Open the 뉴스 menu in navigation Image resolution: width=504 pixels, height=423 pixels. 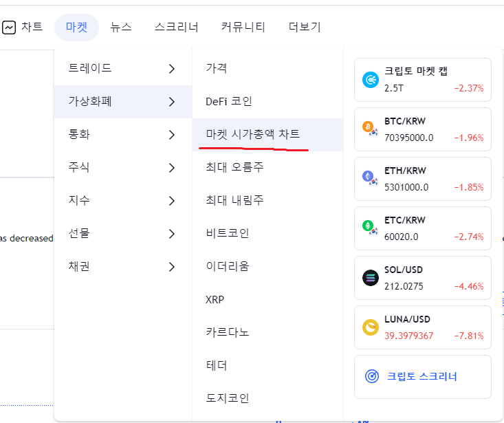click(121, 27)
